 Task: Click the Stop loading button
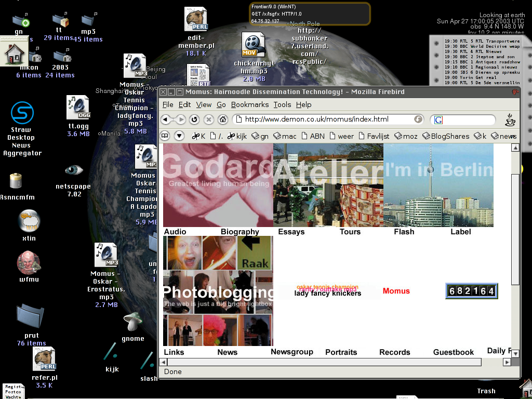click(209, 119)
